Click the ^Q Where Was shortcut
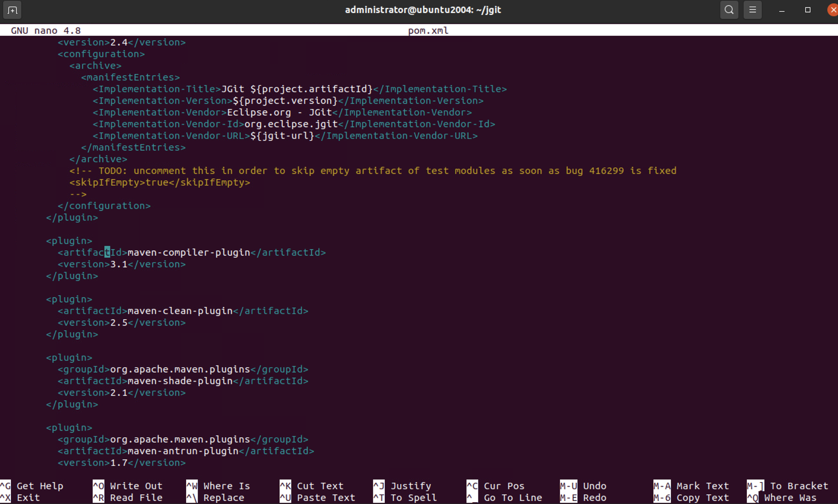Screen dimensions: 838x504 point(782,498)
